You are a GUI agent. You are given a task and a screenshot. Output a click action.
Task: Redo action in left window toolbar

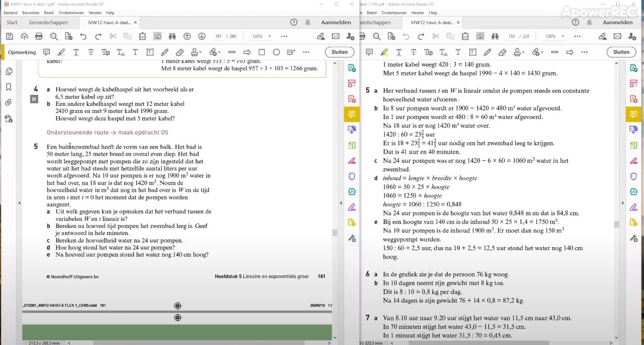98,36
